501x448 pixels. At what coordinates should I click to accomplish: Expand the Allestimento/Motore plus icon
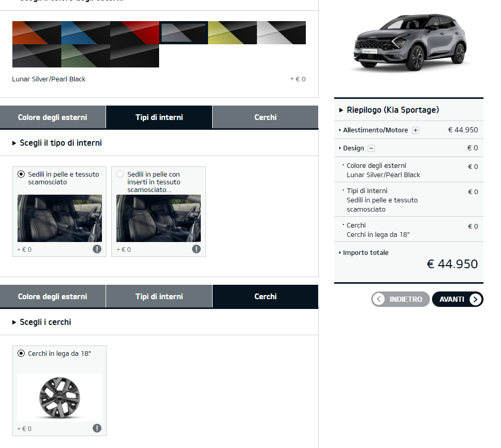pyautogui.click(x=416, y=130)
